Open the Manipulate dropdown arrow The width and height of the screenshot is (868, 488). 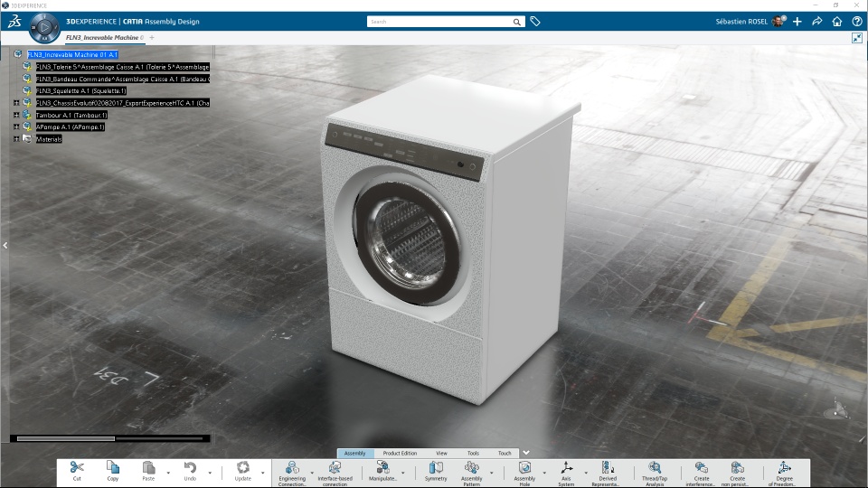coord(403,473)
